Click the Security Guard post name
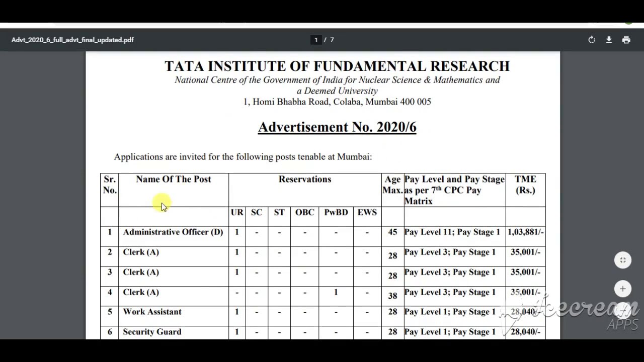 click(x=152, y=332)
